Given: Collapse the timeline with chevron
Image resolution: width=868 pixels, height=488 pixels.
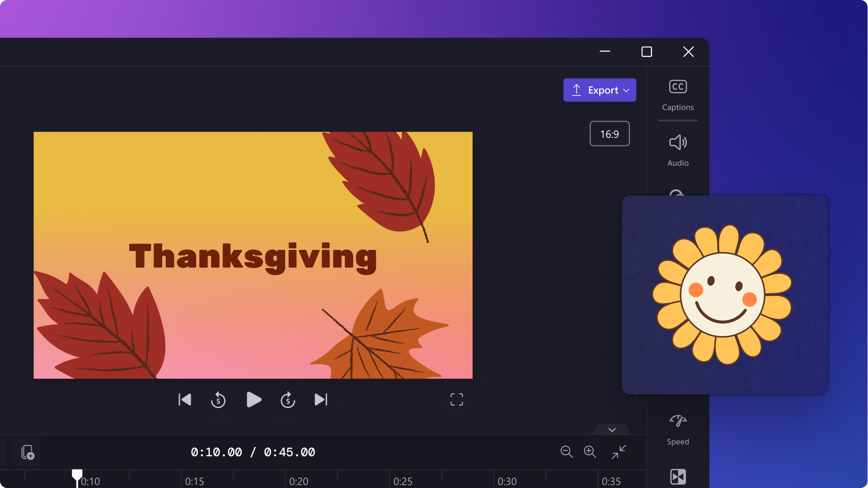Looking at the screenshot, I should tap(612, 430).
